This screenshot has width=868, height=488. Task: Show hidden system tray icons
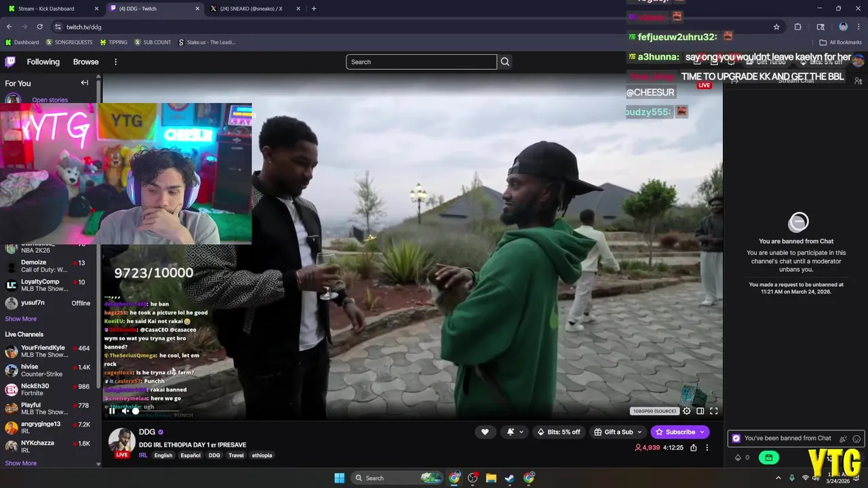point(778,478)
